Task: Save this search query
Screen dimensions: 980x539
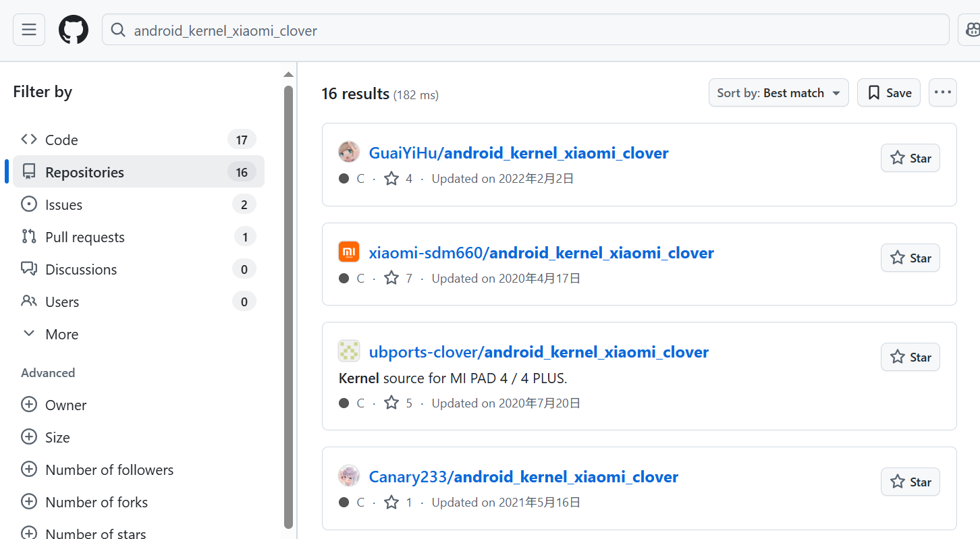Action: coord(889,93)
